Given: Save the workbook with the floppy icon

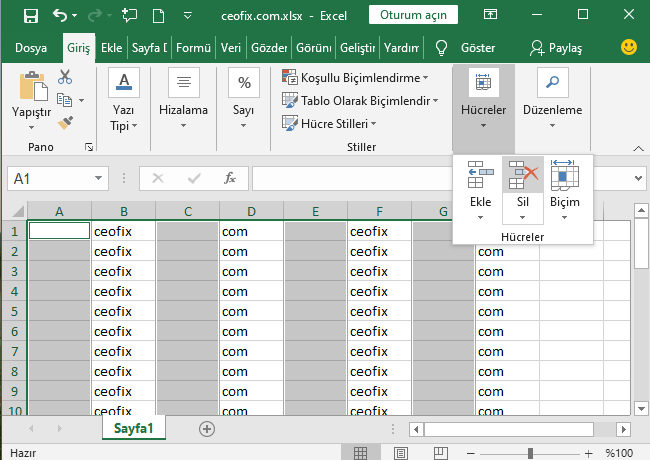Looking at the screenshot, I should 31,16.
